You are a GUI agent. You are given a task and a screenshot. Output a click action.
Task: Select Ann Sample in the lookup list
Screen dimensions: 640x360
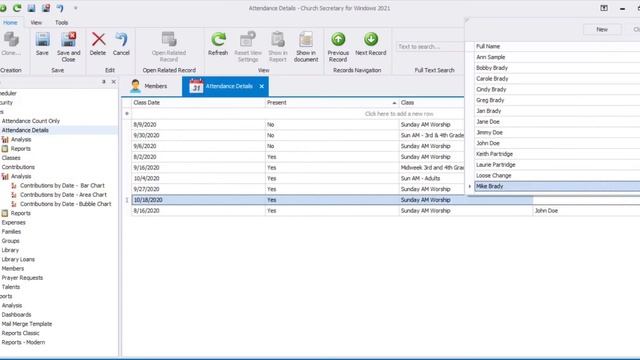pos(557,57)
